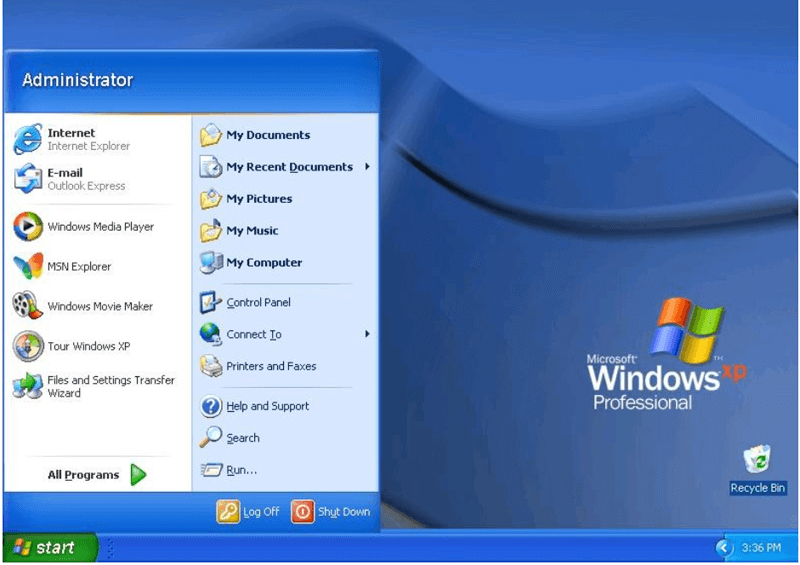Choose My Pictures label in menu
Screen dimensions: 800x565
pos(259,199)
